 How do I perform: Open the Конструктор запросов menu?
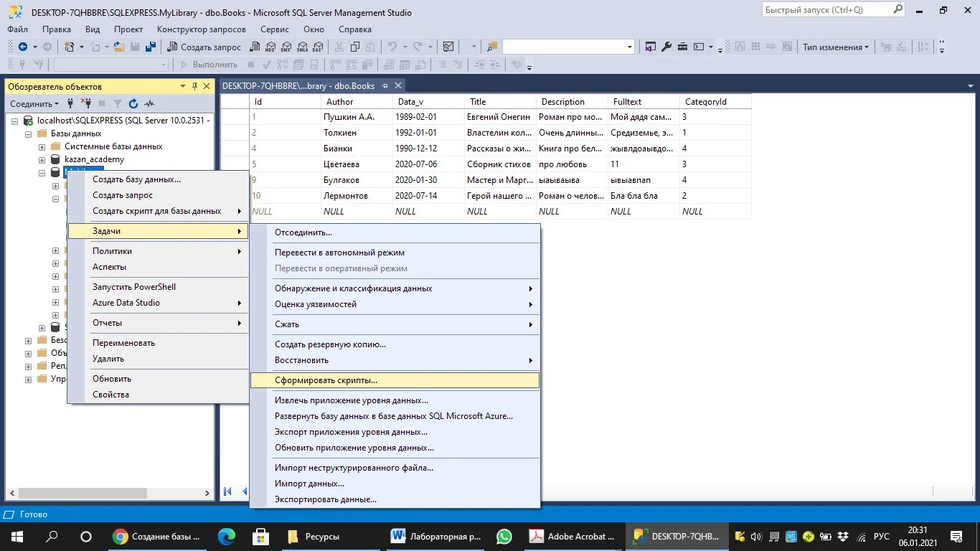(202, 29)
